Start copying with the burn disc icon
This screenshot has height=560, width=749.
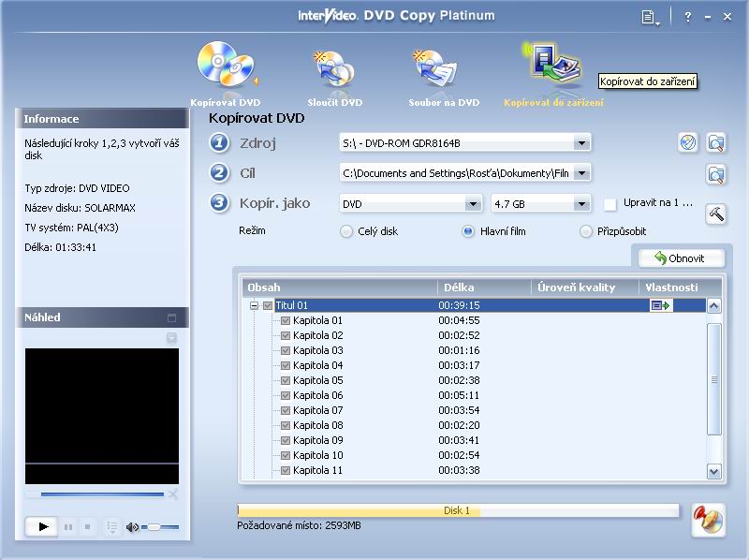[x=709, y=520]
